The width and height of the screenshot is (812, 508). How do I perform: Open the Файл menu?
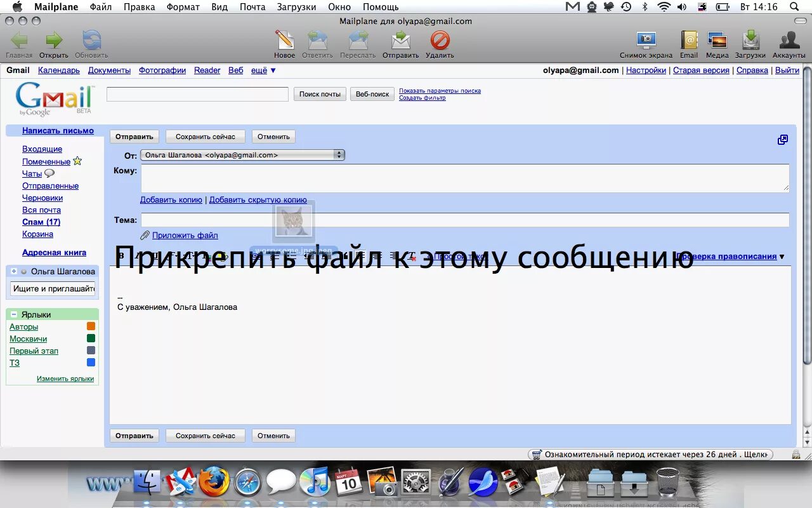tap(101, 7)
